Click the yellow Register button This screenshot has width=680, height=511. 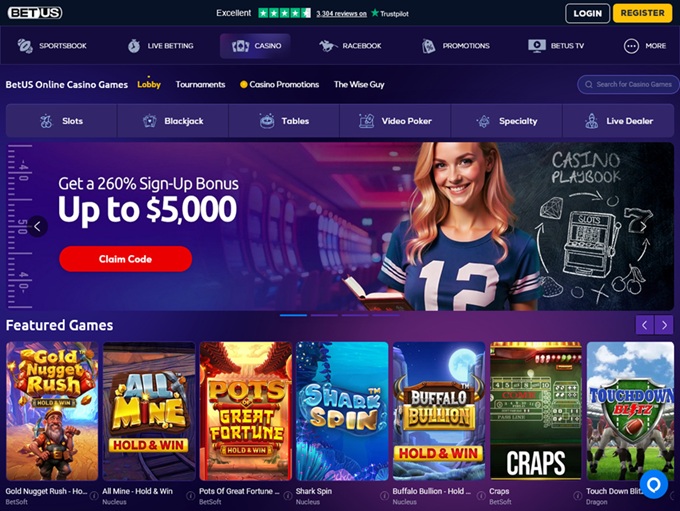point(642,13)
